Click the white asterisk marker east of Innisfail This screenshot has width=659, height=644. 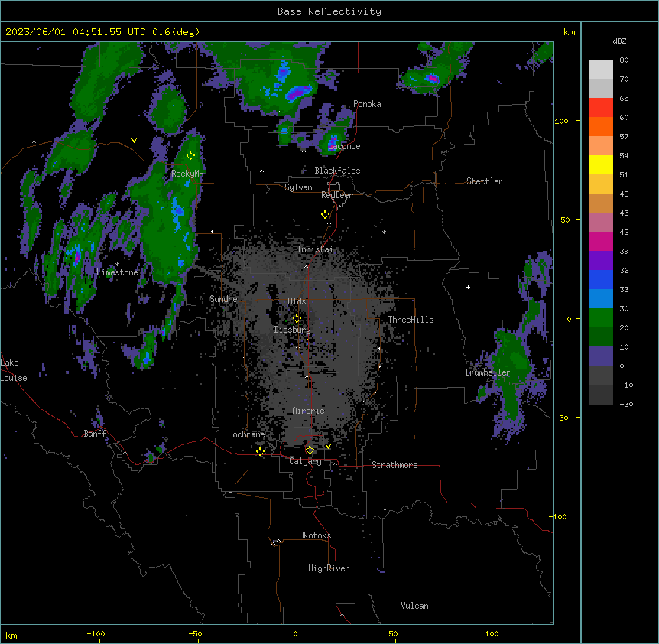tap(384, 232)
